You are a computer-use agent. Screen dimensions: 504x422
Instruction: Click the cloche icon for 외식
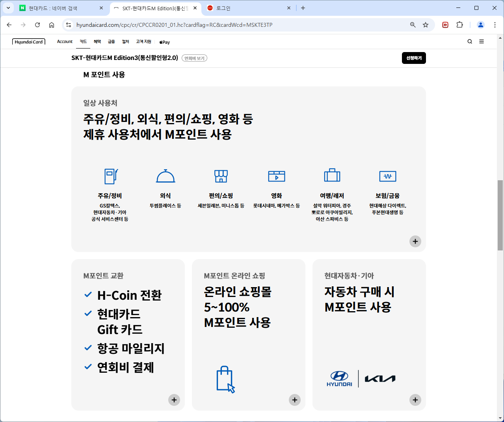coord(166,176)
